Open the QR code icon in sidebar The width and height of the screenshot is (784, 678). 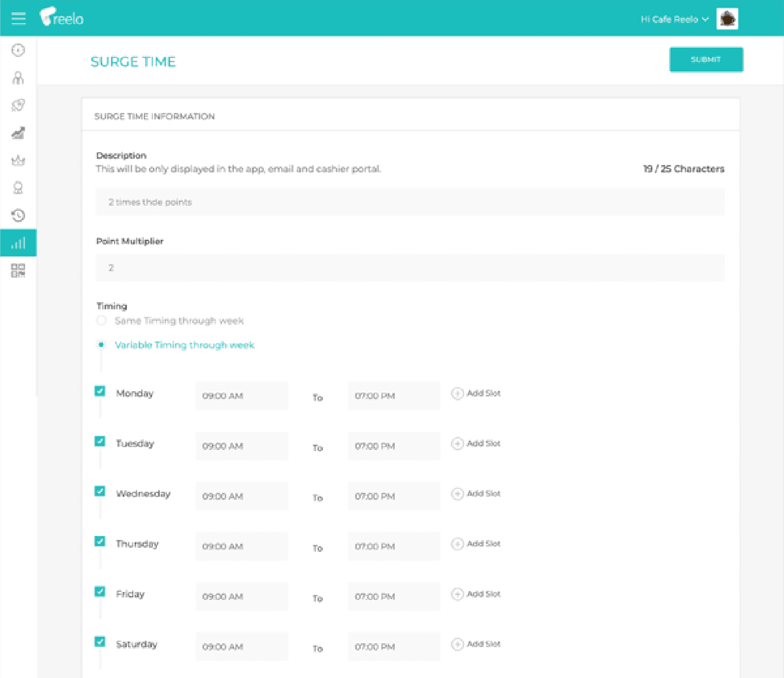(18, 270)
